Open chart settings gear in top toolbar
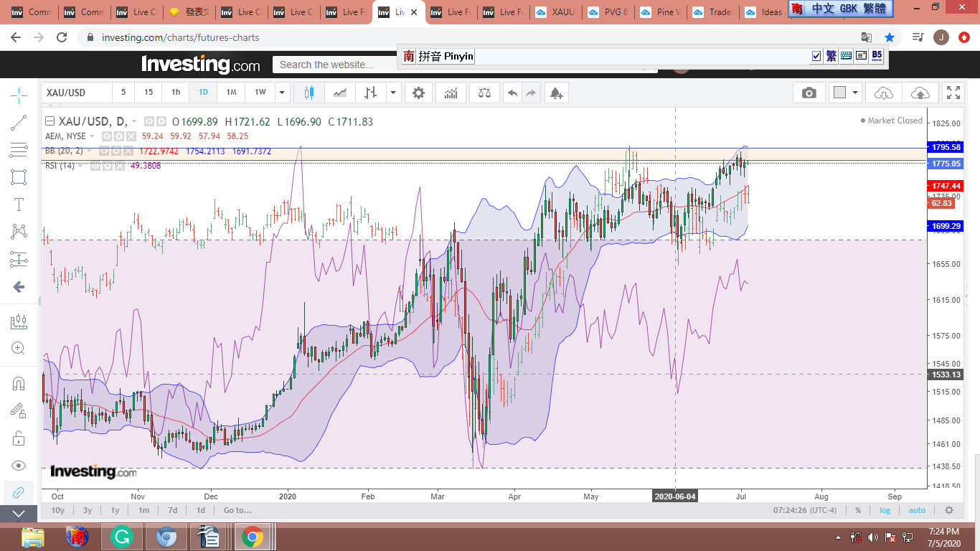Image resolution: width=980 pixels, height=551 pixels. pos(418,93)
